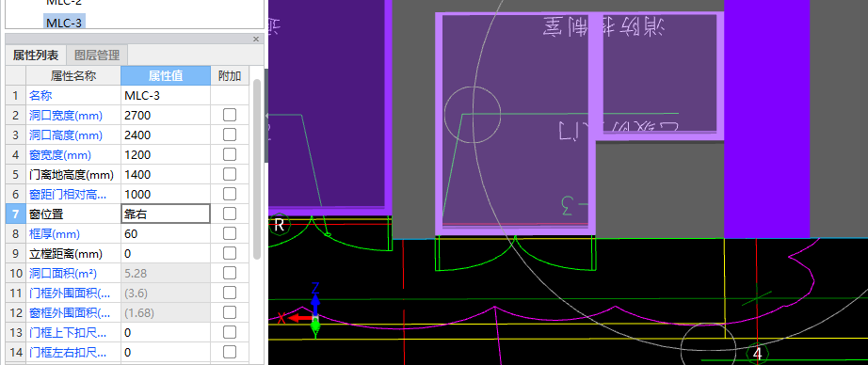Click the 属性值 column header
The width and height of the screenshot is (868, 365).
pos(166,76)
